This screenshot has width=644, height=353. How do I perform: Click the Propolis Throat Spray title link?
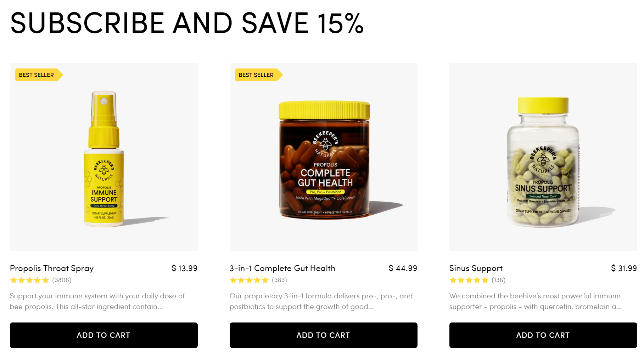(52, 268)
